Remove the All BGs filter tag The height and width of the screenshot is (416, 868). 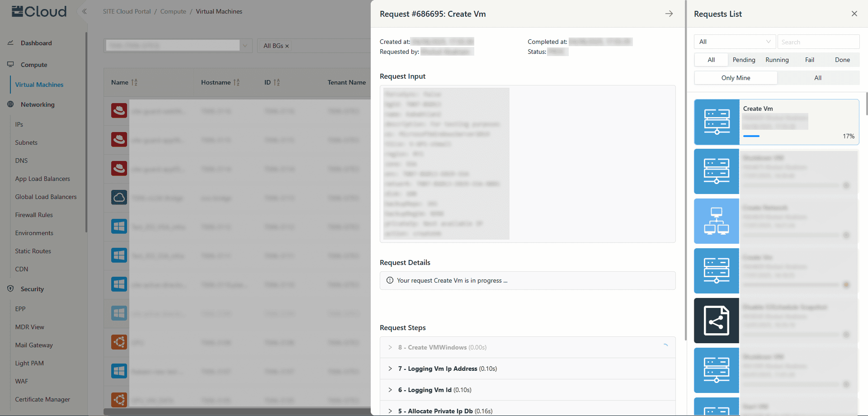click(287, 46)
